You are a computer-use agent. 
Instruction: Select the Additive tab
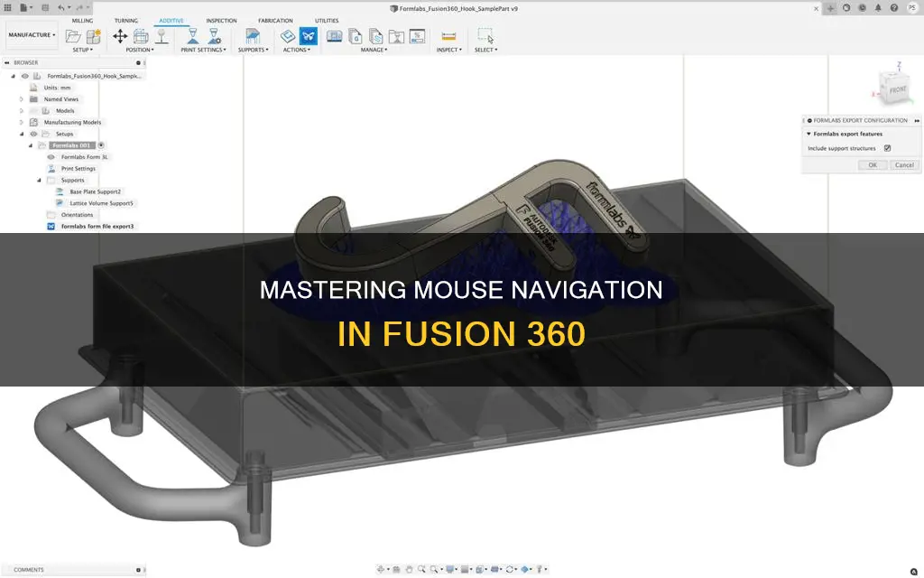click(171, 21)
